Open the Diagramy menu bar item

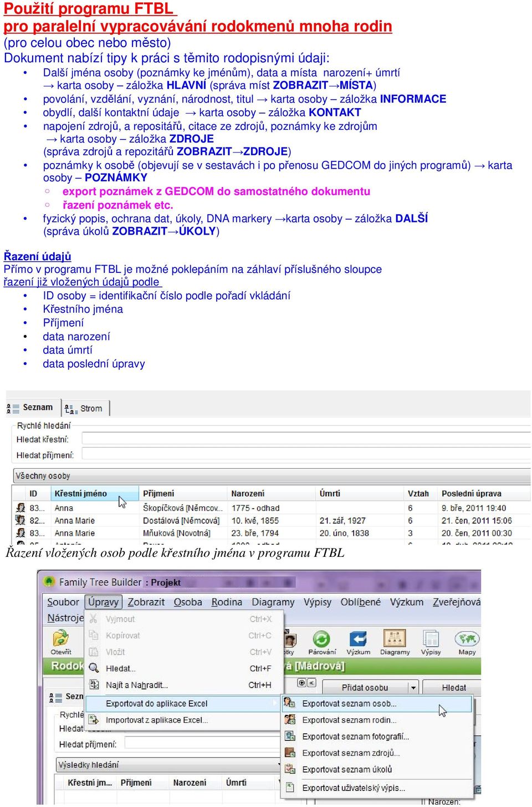pyautogui.click(x=273, y=602)
